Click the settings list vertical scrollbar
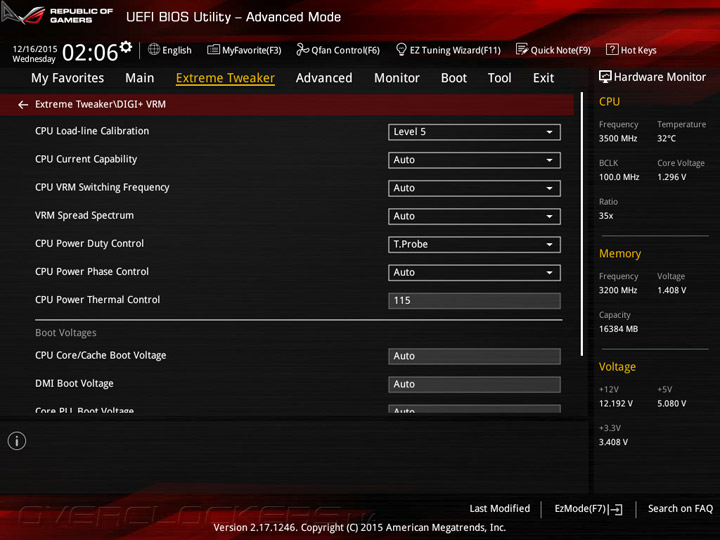Image resolution: width=720 pixels, height=540 pixels. [x=582, y=224]
